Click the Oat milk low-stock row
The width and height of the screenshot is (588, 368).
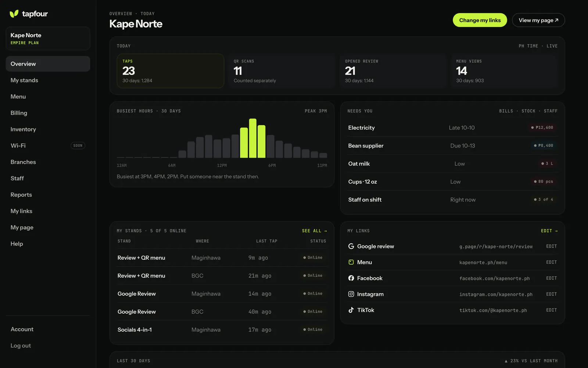click(452, 164)
